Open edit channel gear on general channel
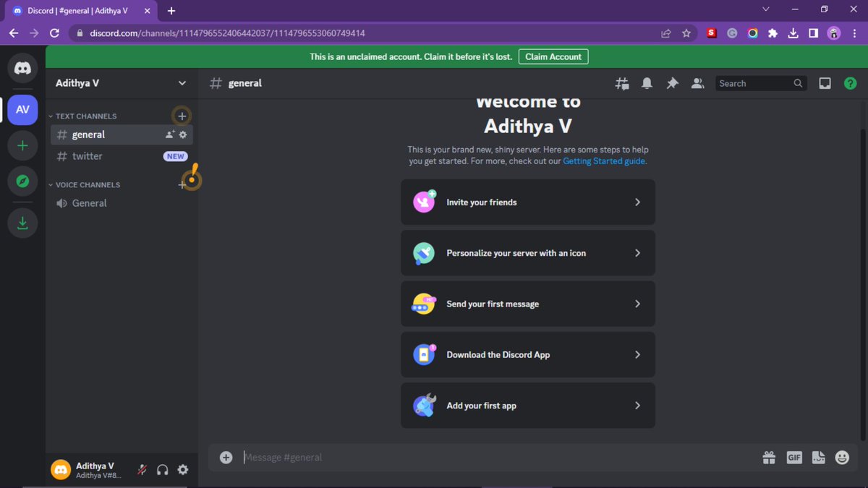The image size is (868, 488). coord(183,134)
